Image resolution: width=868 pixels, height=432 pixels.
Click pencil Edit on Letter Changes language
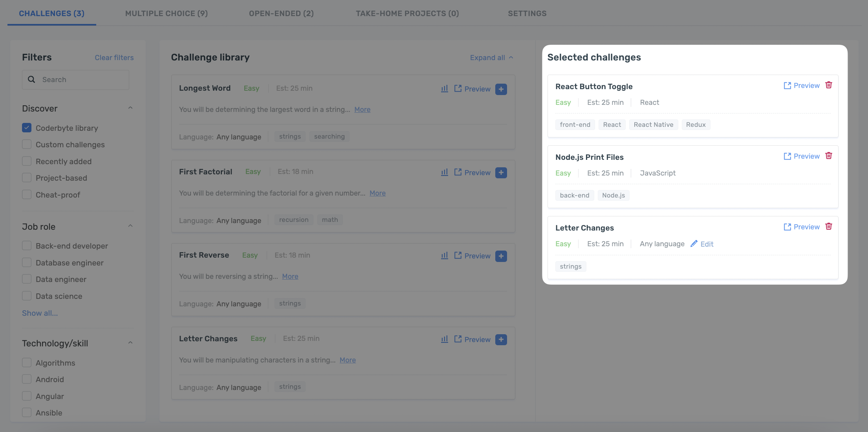tap(702, 244)
